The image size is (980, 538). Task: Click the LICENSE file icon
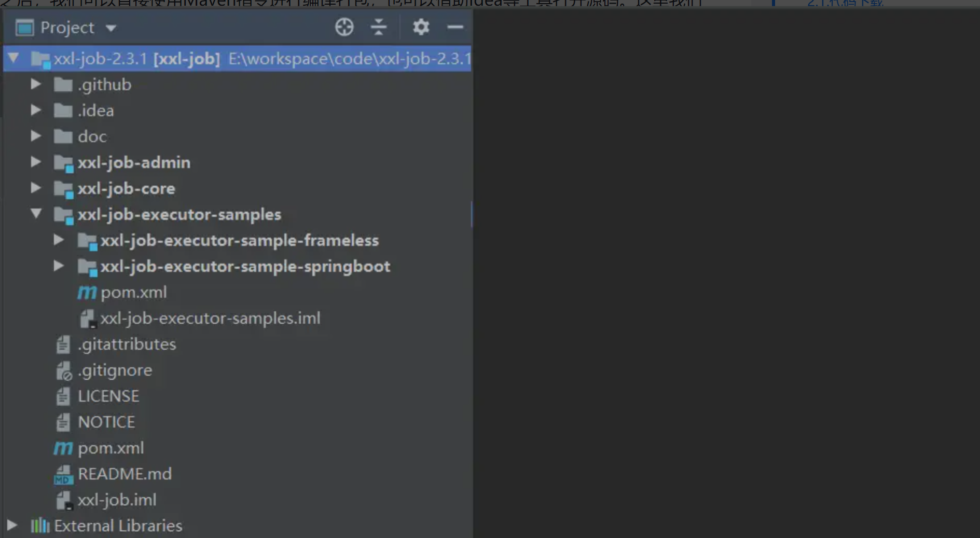[x=63, y=396]
